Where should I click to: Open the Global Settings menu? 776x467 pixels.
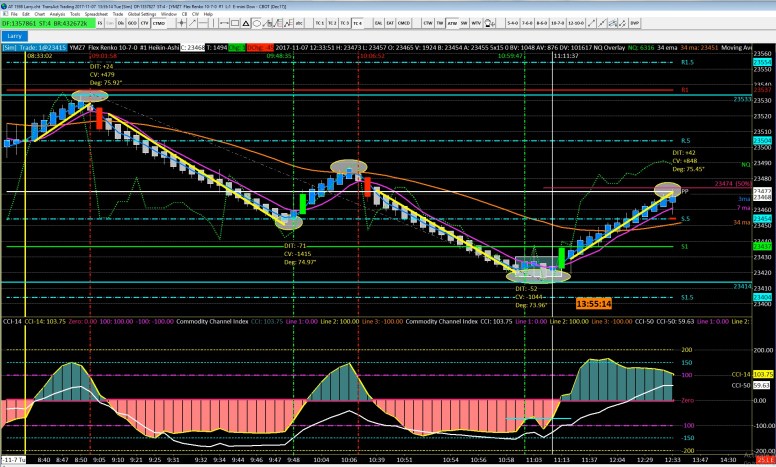click(142, 14)
